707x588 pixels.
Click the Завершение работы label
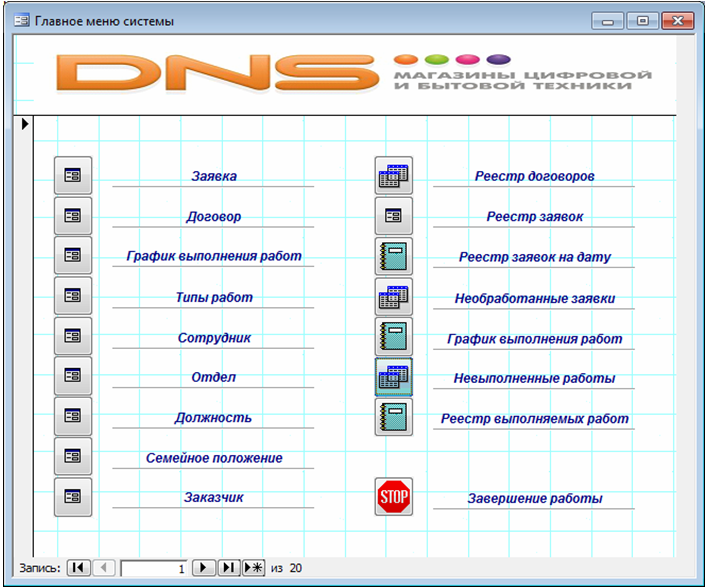point(534,498)
